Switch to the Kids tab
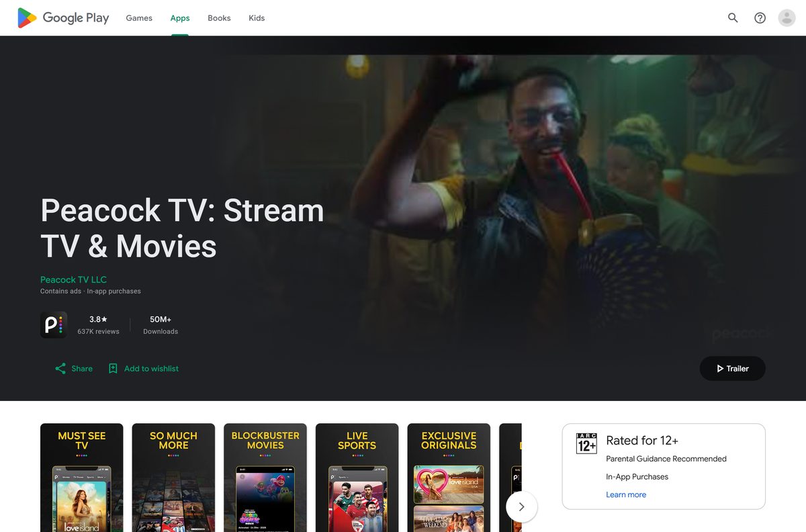The height and width of the screenshot is (532, 806). click(x=257, y=18)
